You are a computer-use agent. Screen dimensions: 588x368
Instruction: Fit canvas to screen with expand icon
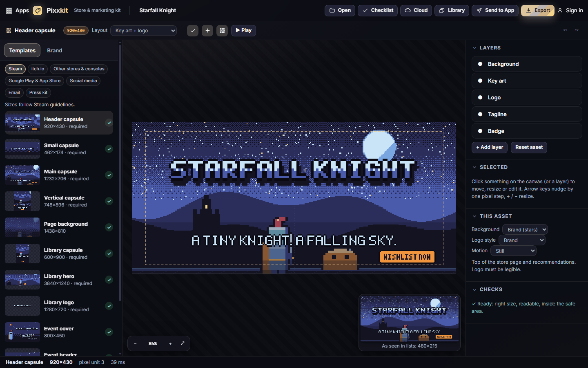183,343
